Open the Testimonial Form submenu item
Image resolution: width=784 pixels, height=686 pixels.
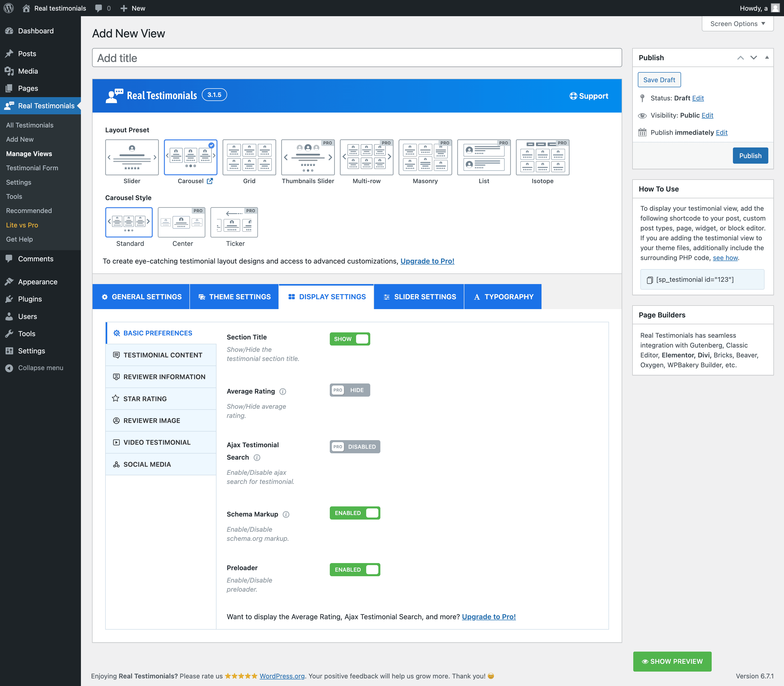(32, 168)
